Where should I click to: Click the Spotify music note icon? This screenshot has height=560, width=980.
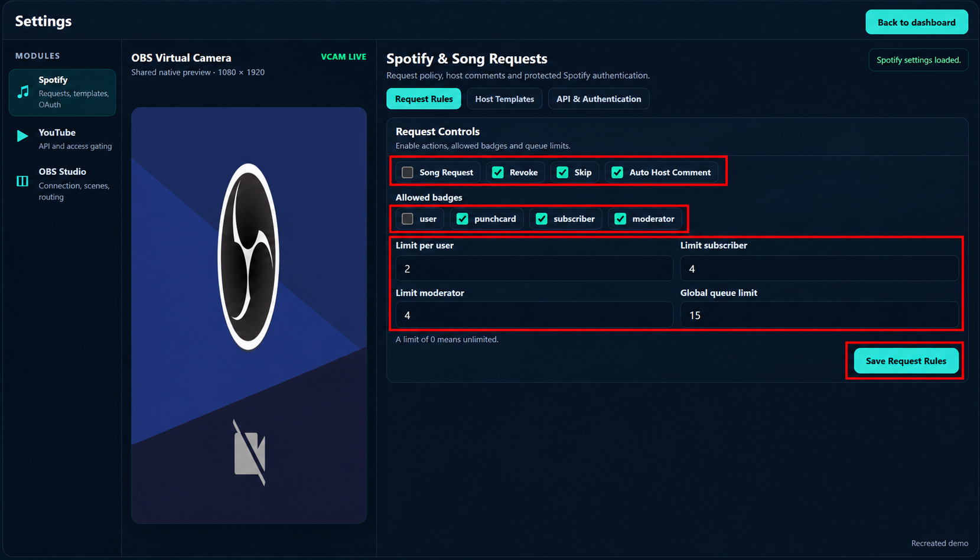[23, 92]
